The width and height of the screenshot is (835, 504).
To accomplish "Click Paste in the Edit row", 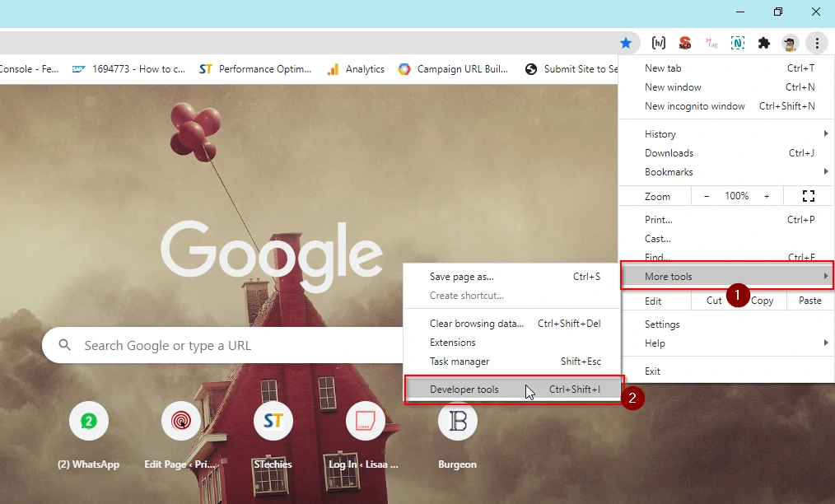I will (810, 301).
